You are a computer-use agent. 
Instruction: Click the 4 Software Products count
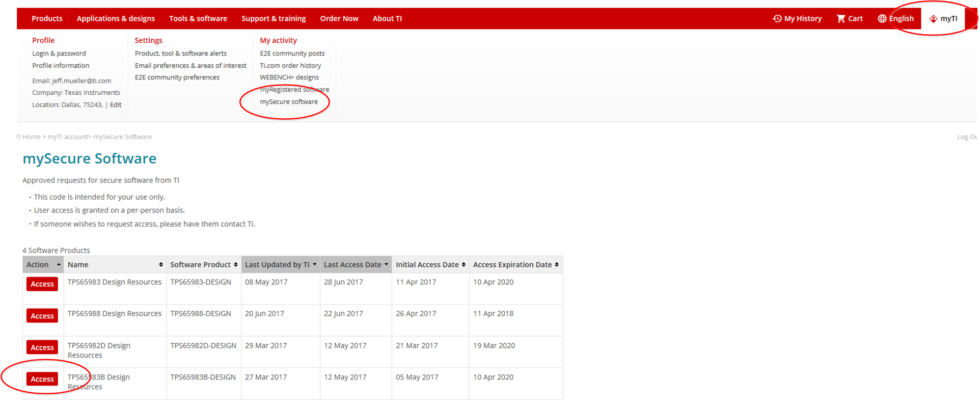[x=56, y=251]
